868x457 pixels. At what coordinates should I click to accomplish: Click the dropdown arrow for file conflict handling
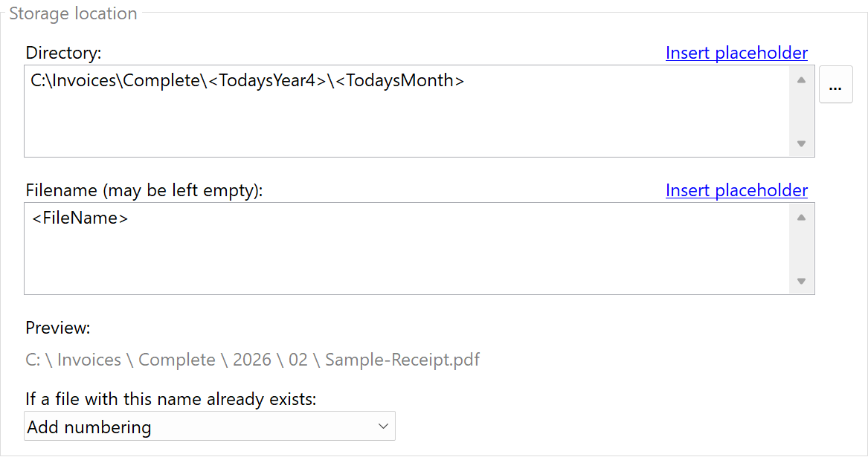point(383,426)
